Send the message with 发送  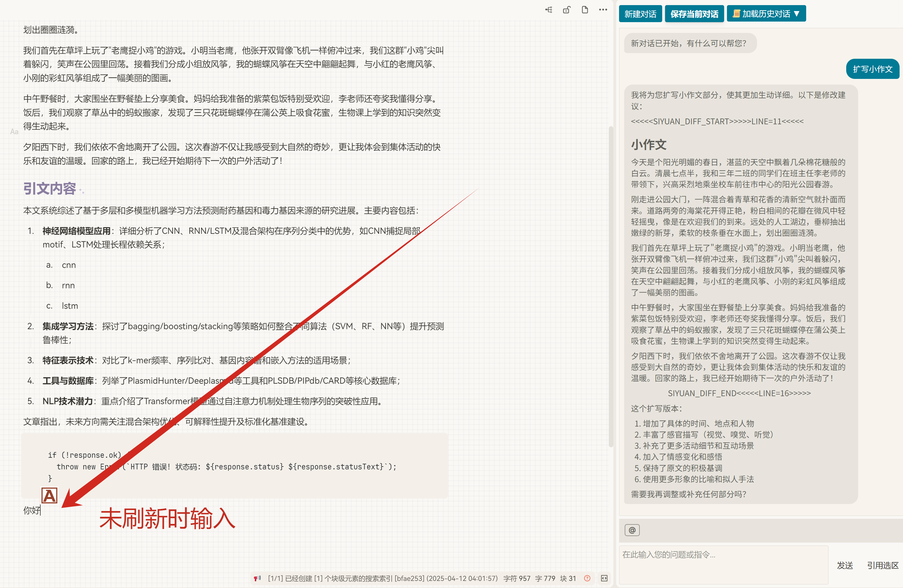(845, 565)
